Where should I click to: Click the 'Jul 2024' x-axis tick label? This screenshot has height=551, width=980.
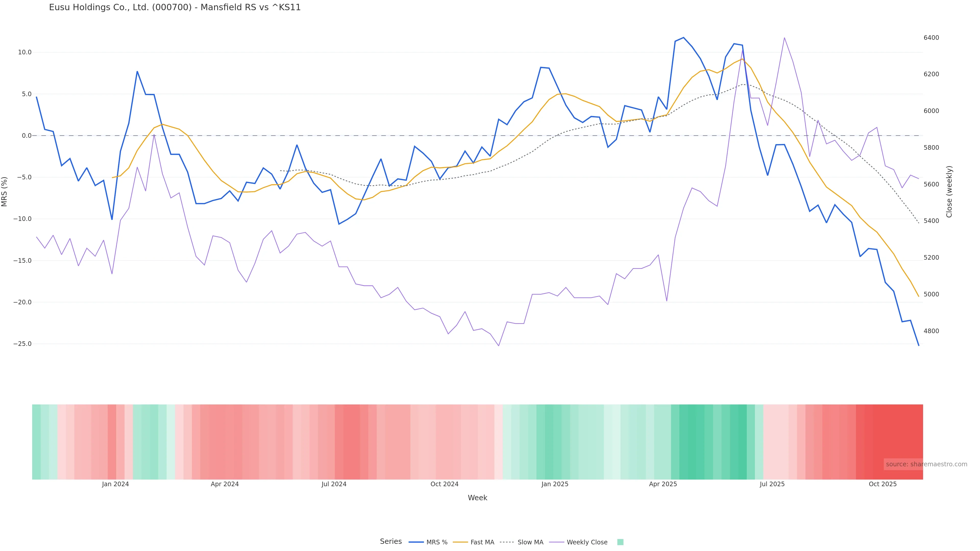point(334,484)
